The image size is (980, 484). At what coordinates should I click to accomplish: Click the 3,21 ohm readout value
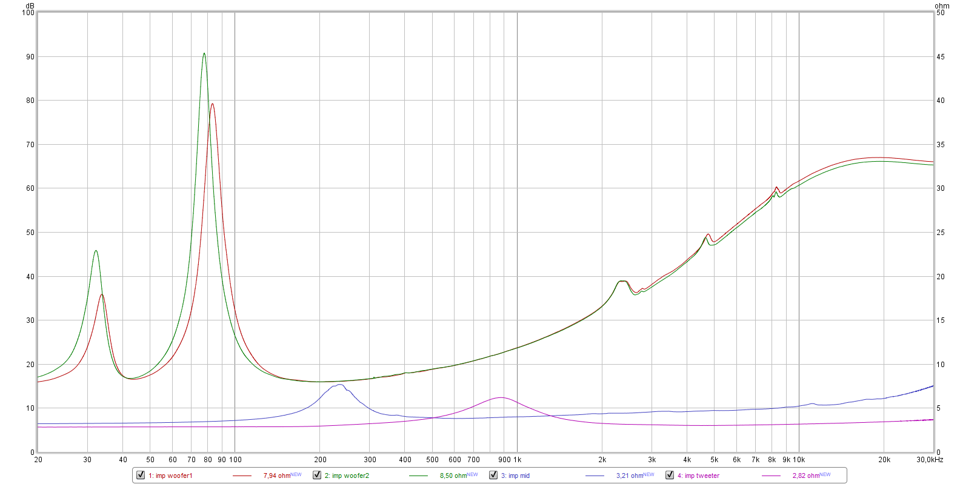629,476
